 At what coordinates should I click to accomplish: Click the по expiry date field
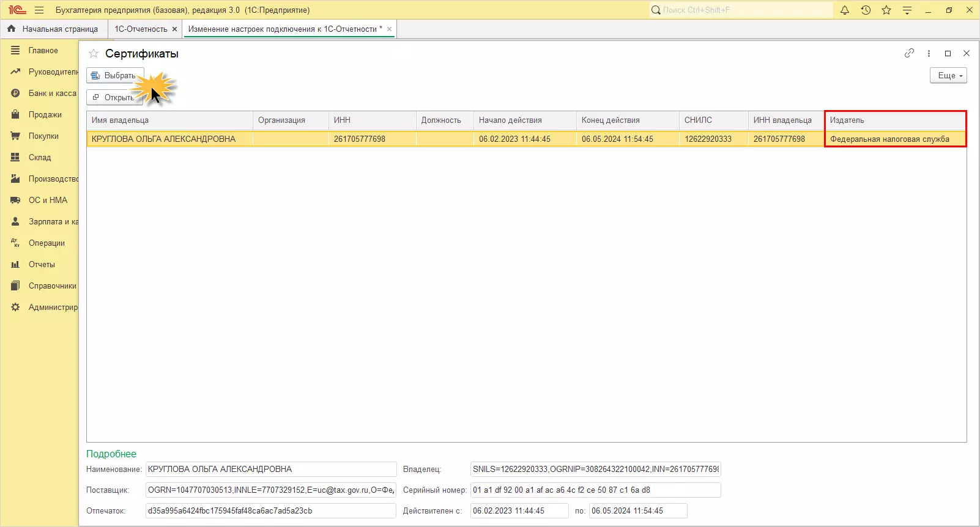point(638,511)
